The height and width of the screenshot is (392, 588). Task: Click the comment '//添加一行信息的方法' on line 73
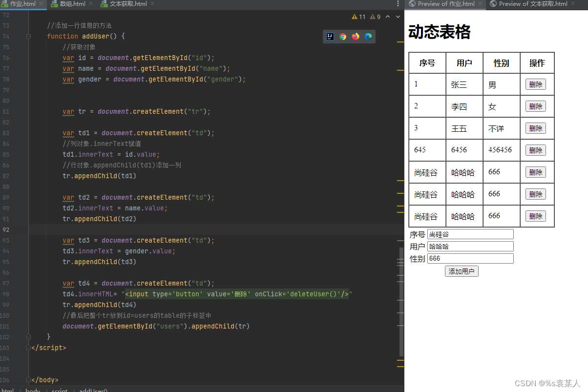(x=79, y=25)
